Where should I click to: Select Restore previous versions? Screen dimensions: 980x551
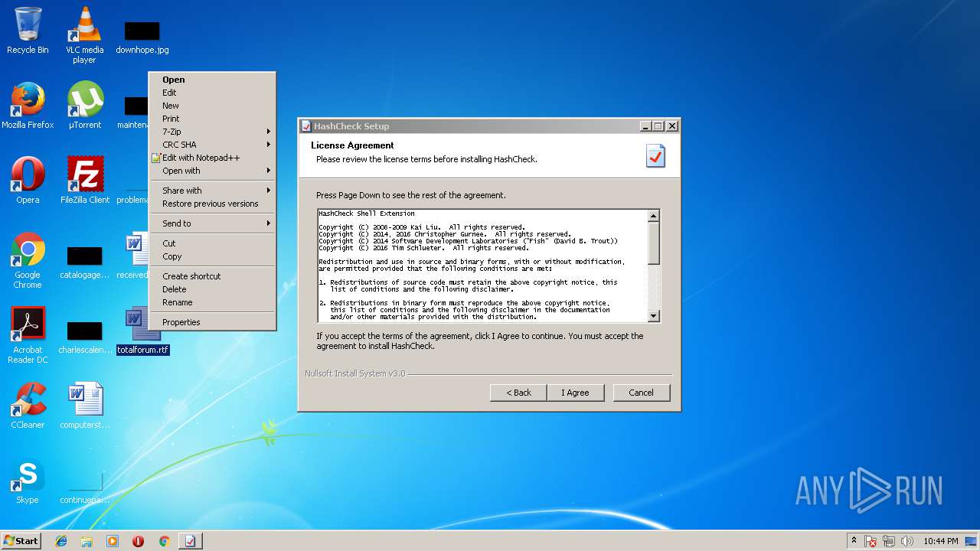212,204
